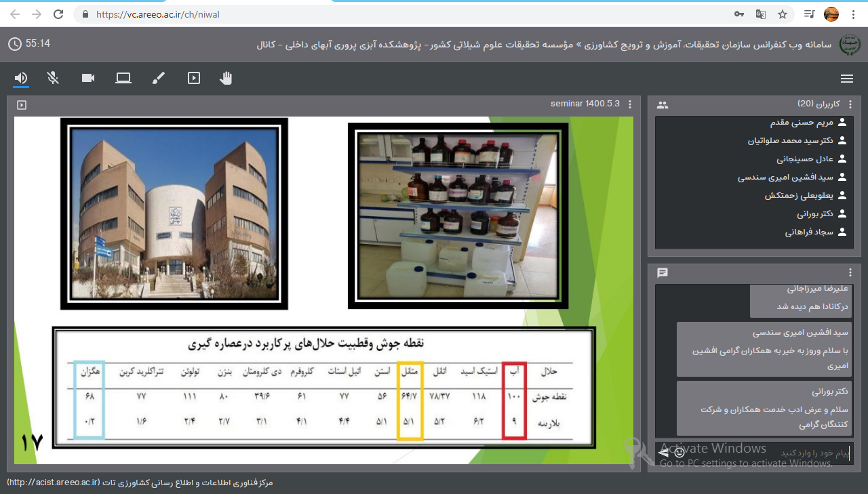This screenshot has height=494, width=868.
Task: Toggle the speaker audio icon
Action: pos(21,78)
